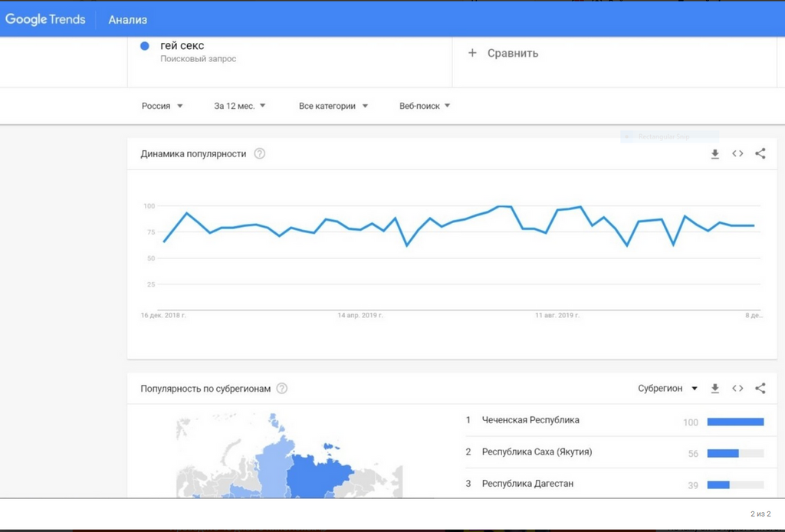Open help icon beside Популярность по субрегионам
This screenshot has height=532, width=785.
pyautogui.click(x=282, y=389)
